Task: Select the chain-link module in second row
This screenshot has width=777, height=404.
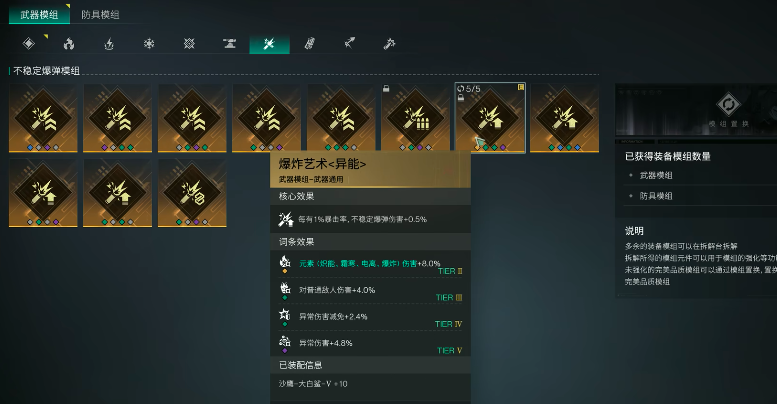Action: click(x=192, y=193)
